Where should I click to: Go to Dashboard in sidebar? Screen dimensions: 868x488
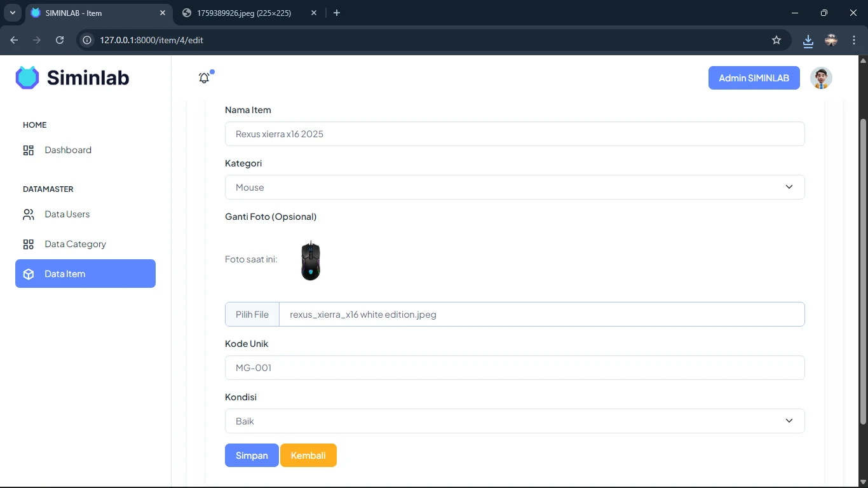click(67, 150)
